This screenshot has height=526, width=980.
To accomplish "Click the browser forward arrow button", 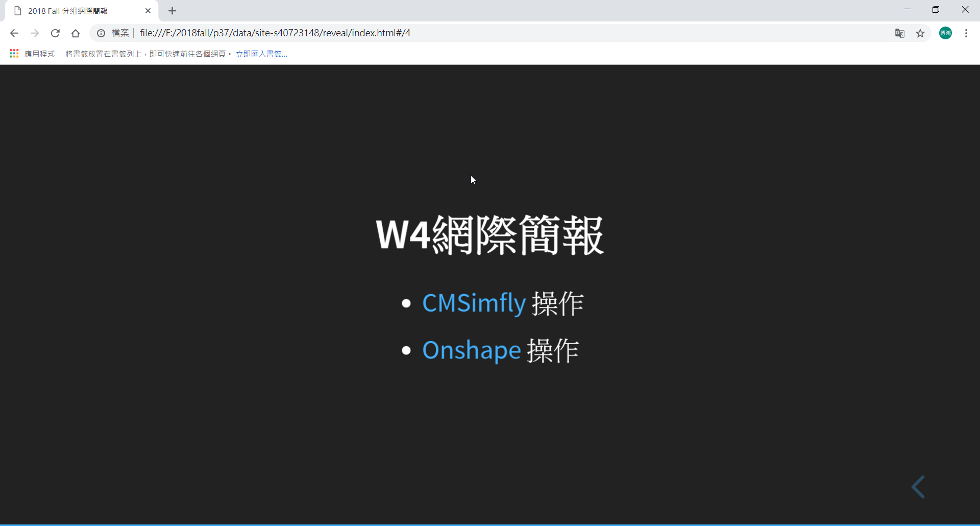I will pos(35,33).
